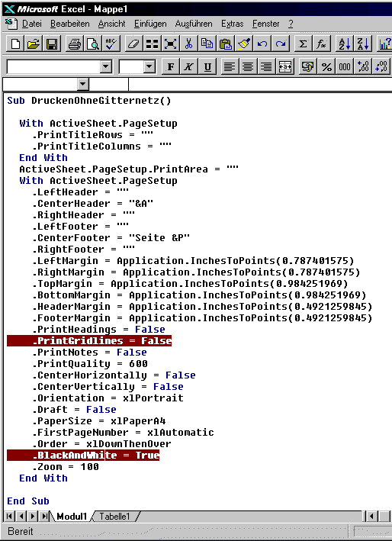392x541 pixels.
Task: Apply percent style with % button
Action: pyautogui.click(x=326, y=66)
